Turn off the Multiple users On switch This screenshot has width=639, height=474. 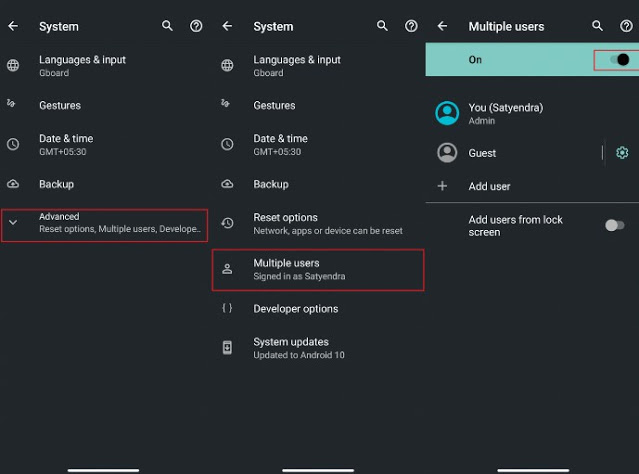pos(619,60)
